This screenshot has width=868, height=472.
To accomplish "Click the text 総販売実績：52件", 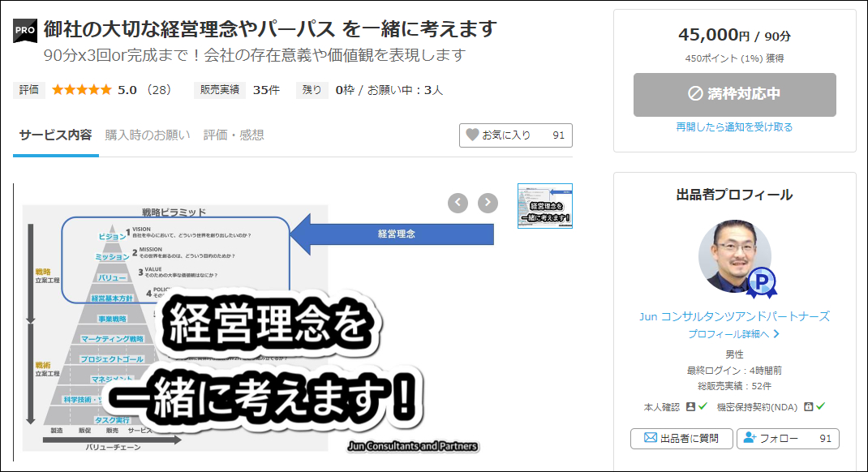I will coord(735,386).
